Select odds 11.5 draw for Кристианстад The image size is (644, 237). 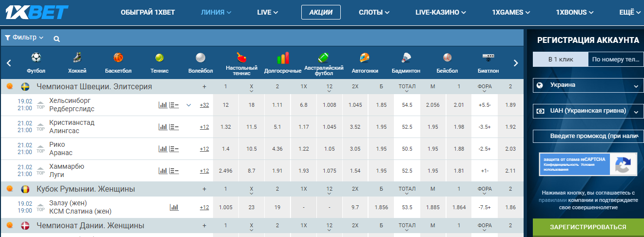pyautogui.click(x=252, y=127)
